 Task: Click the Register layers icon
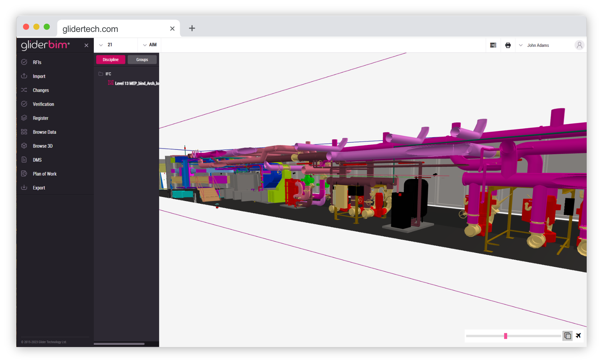[x=24, y=118]
